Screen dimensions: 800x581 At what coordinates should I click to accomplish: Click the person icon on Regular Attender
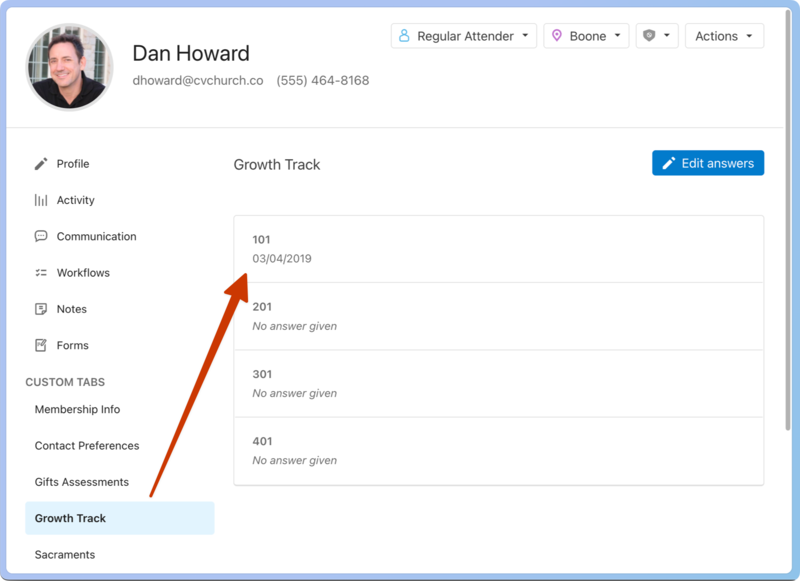click(404, 36)
